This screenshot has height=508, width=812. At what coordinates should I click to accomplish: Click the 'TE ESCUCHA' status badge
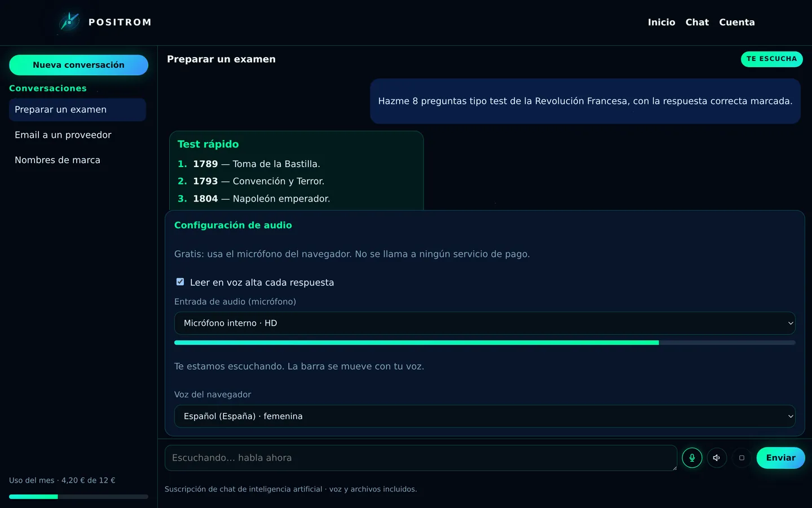coord(771,59)
